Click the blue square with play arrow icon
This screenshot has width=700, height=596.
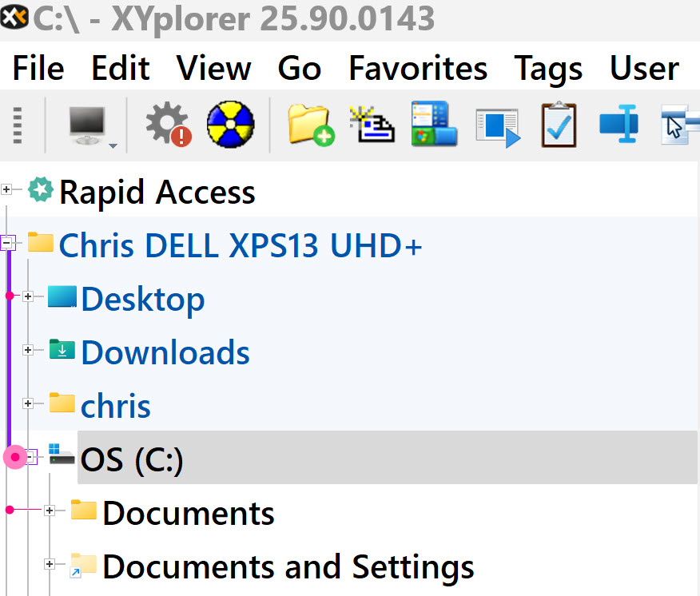497,127
